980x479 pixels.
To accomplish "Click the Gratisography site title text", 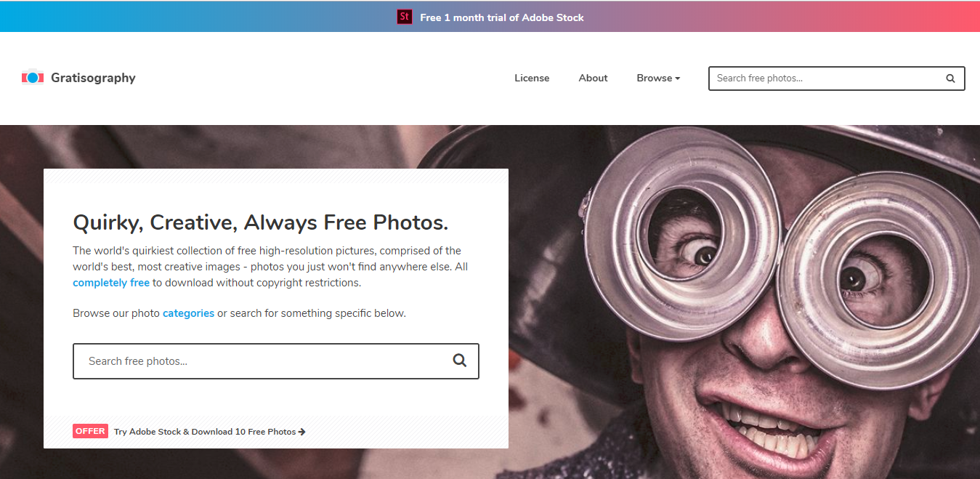I will pos(93,77).
